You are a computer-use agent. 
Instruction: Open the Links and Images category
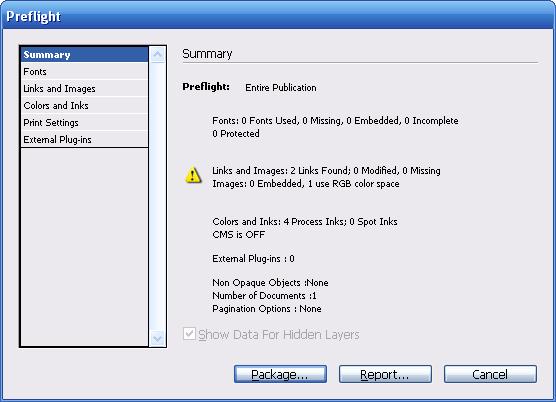[84, 89]
